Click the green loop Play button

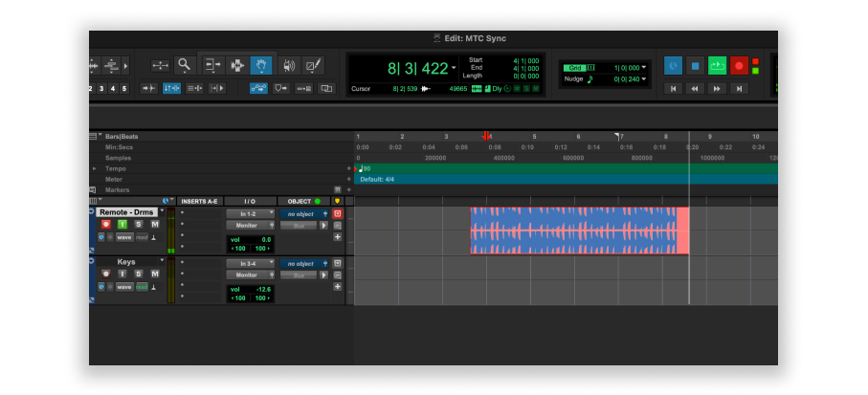(717, 66)
